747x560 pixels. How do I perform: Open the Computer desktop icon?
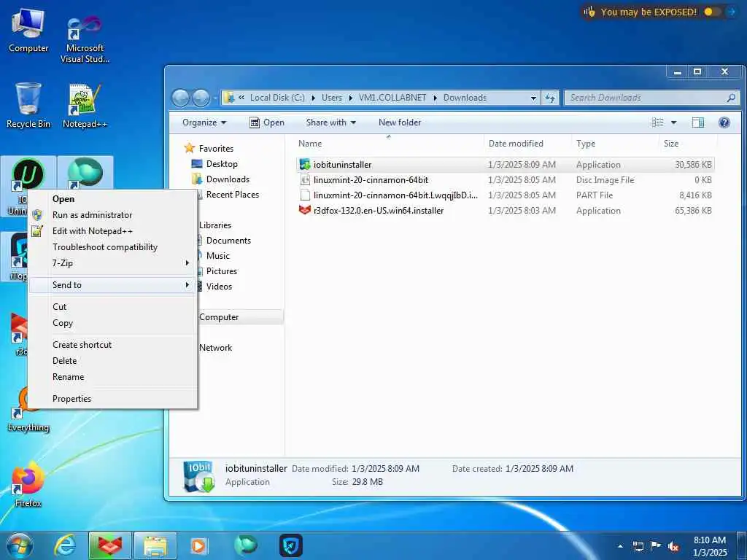pyautogui.click(x=28, y=31)
